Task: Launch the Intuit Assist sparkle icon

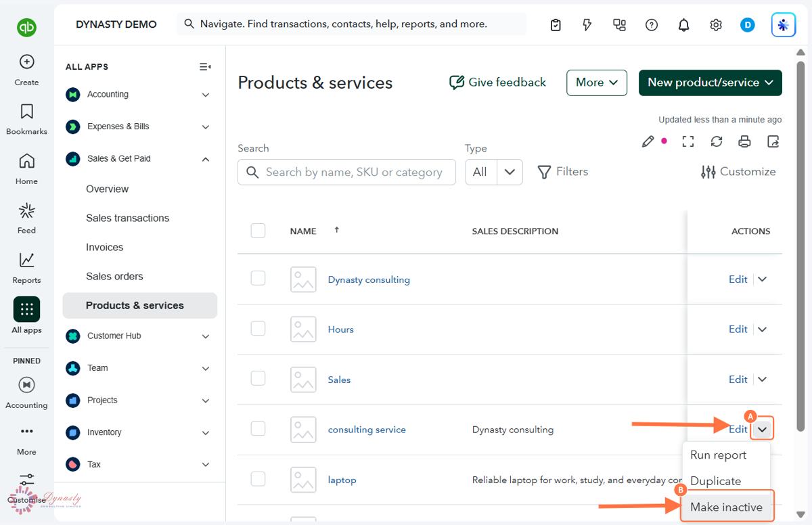Action: pos(784,25)
